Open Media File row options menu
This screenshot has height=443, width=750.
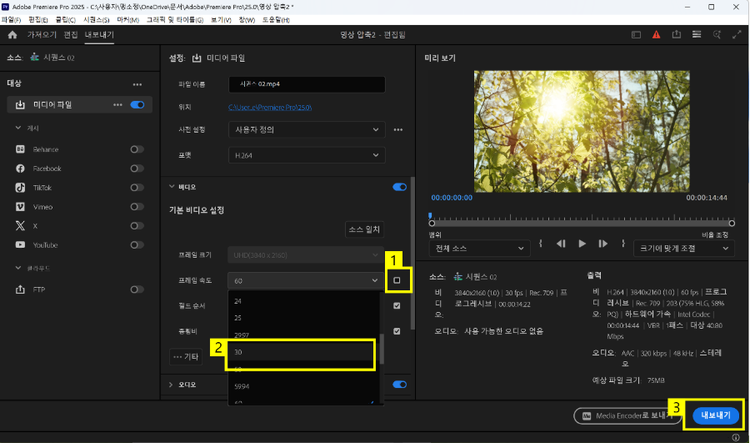(118, 105)
